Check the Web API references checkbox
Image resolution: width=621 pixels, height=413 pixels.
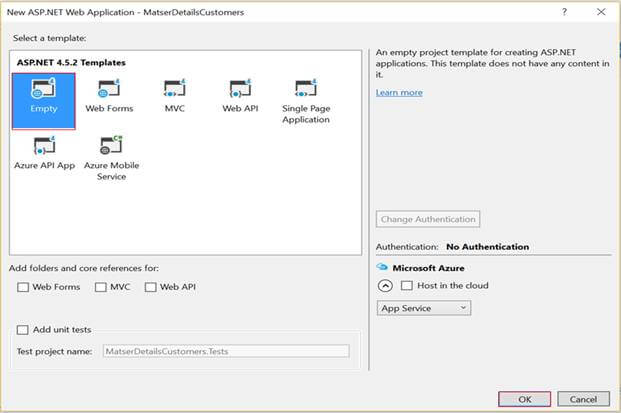coord(150,287)
